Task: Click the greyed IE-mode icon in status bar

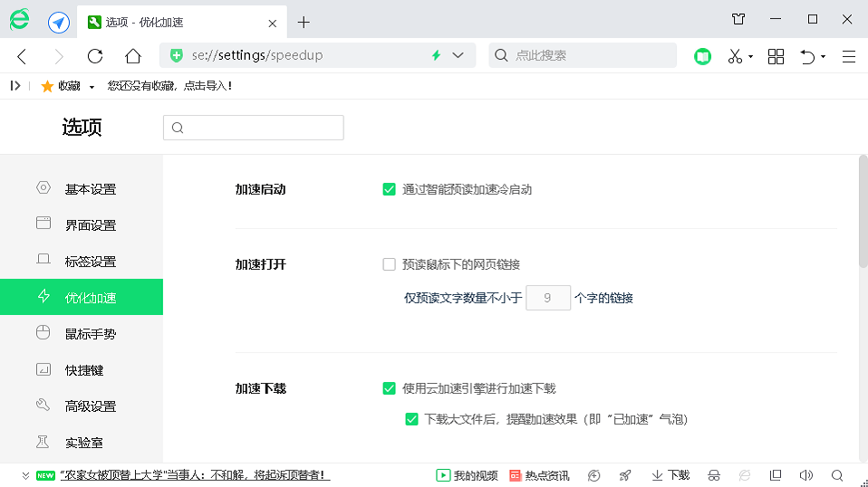Action: tap(745, 475)
